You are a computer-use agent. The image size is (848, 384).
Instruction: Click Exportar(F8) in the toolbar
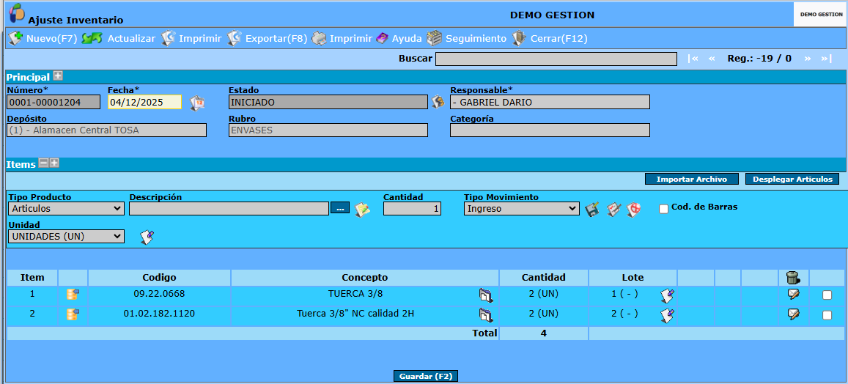pos(267,38)
